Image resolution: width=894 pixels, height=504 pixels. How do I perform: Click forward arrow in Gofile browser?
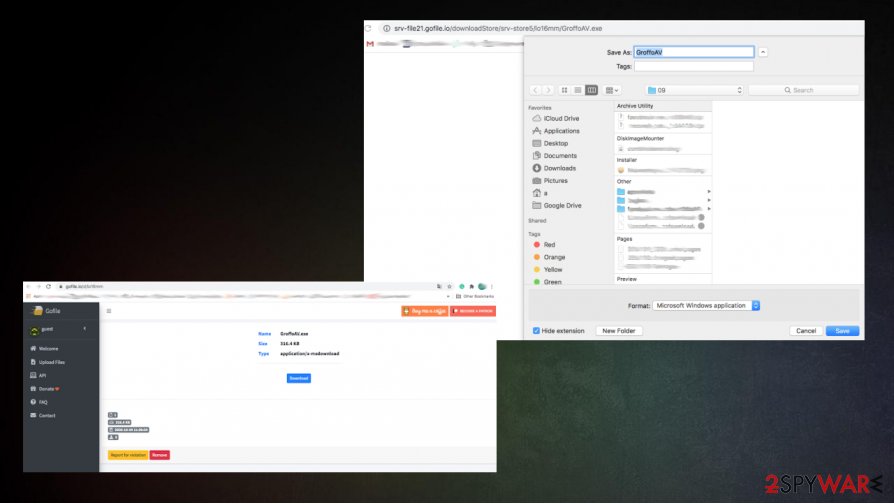point(38,286)
